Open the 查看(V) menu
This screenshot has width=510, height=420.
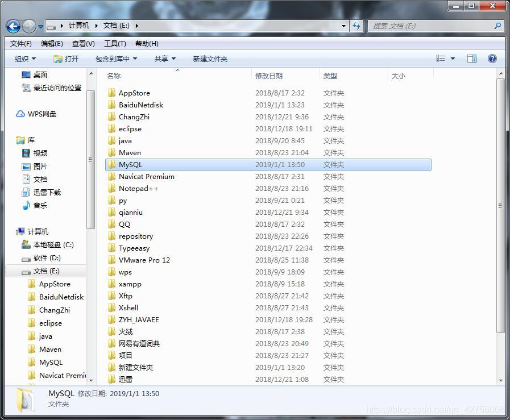click(83, 44)
